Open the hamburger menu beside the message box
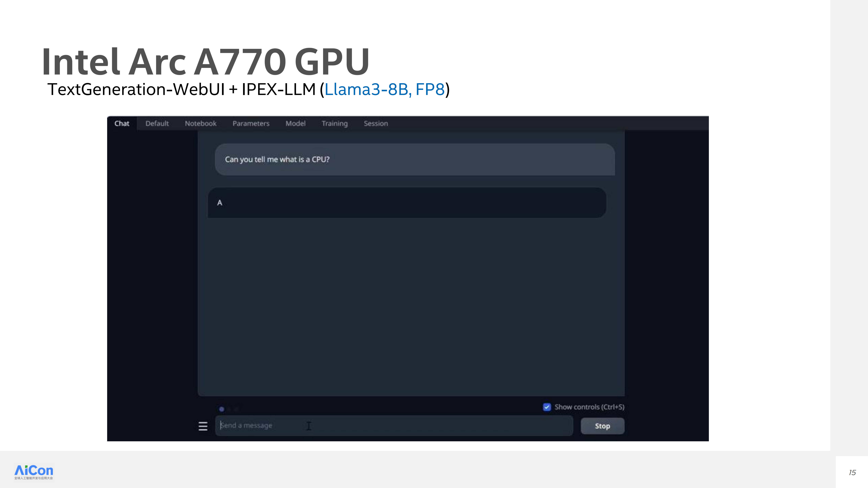This screenshot has height=488, width=868. (x=203, y=426)
